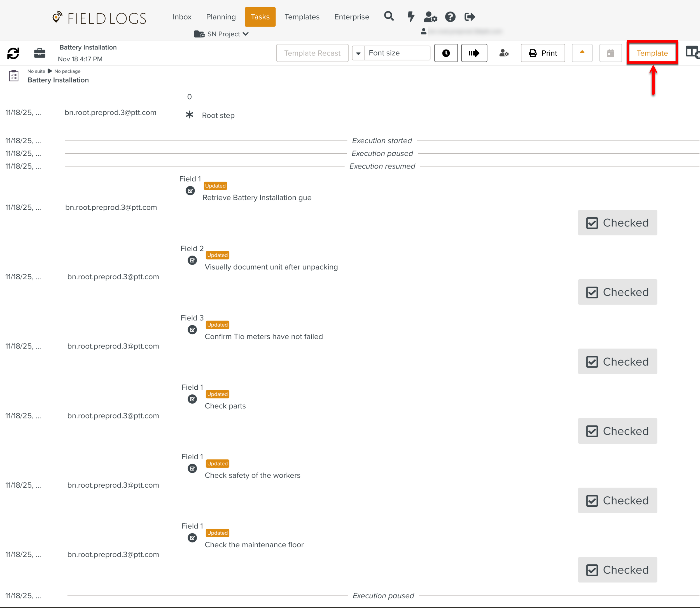Click the Print button
Image resolution: width=700 pixels, height=608 pixels.
543,53
